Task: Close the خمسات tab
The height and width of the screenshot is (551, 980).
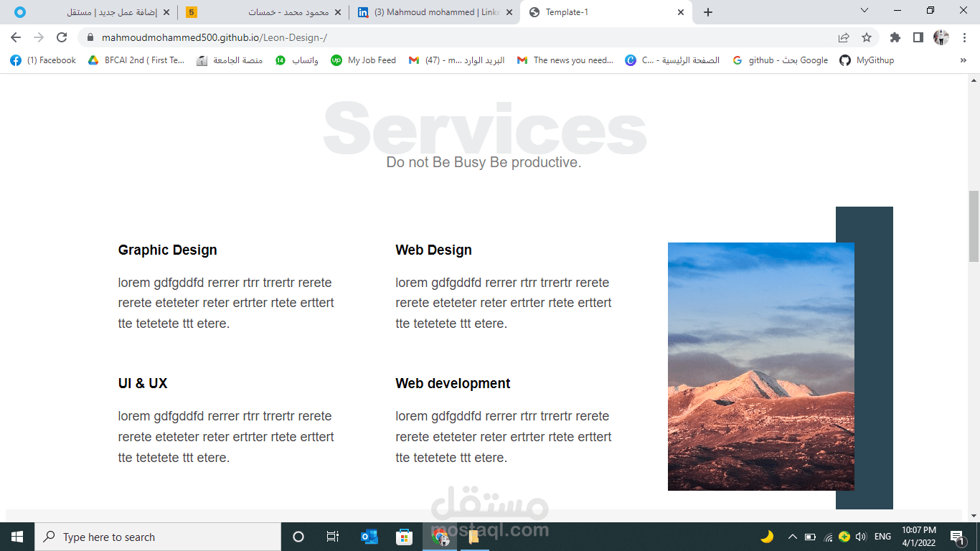Action: pyautogui.click(x=338, y=12)
